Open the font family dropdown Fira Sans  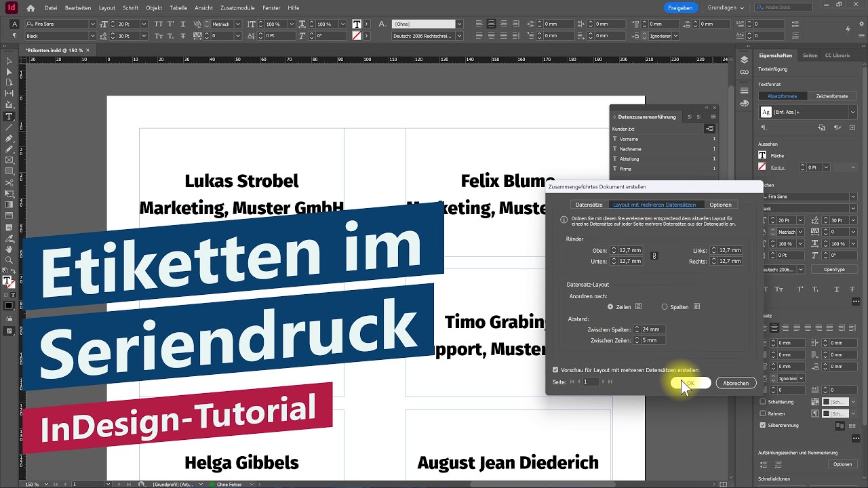point(93,24)
